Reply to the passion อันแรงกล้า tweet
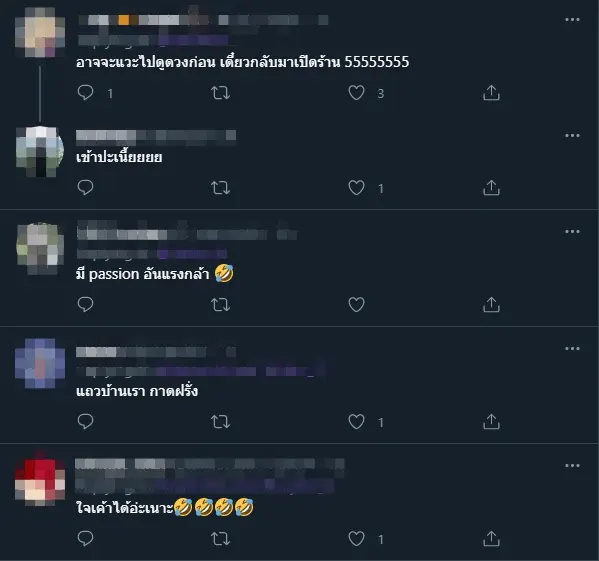This screenshot has width=599, height=561. pos(85,304)
